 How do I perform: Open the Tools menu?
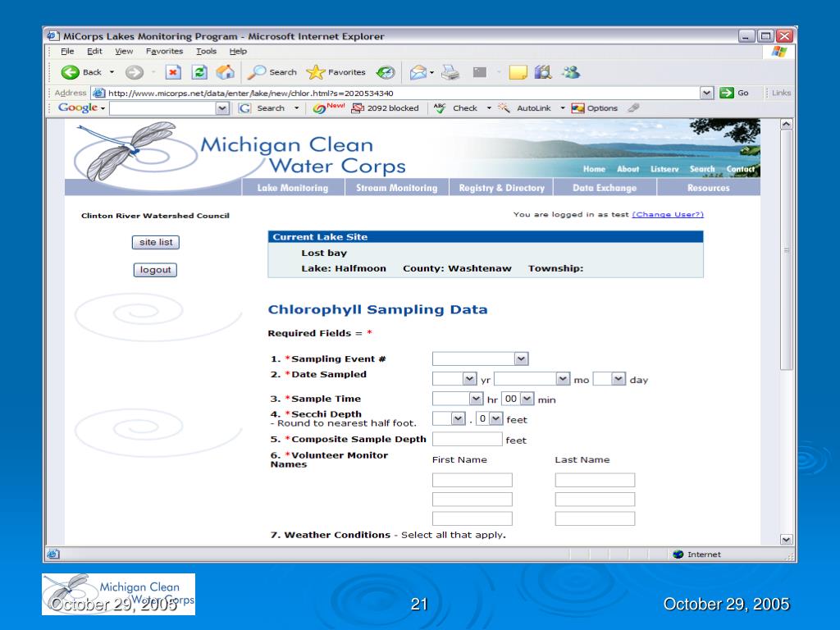(206, 52)
